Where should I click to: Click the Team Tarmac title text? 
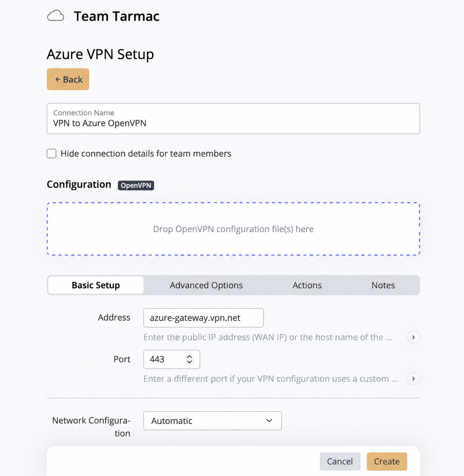tap(117, 16)
